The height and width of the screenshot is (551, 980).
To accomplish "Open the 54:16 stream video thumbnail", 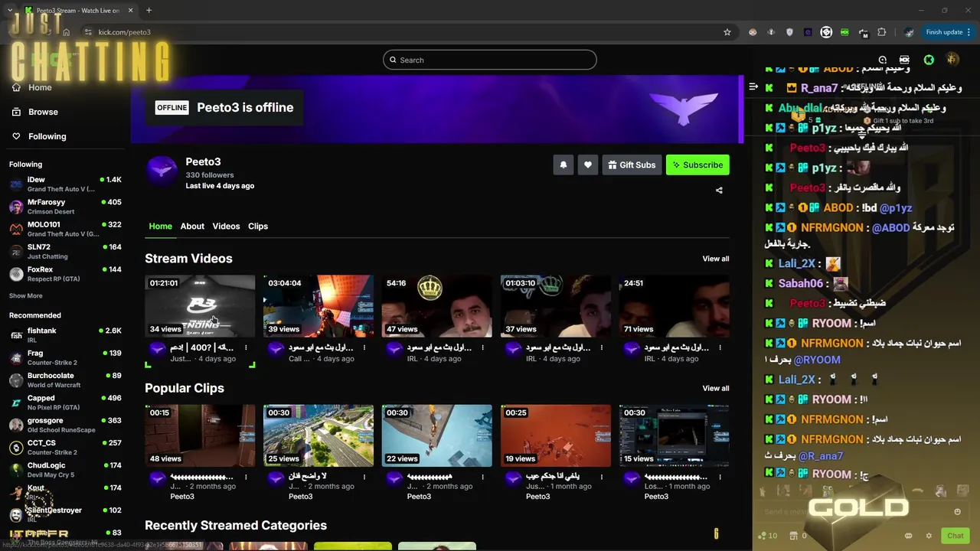I will pos(437,306).
